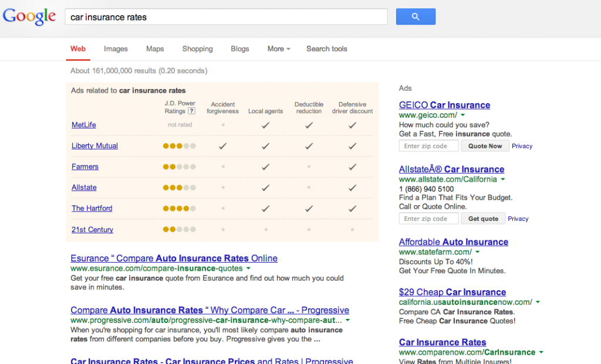The width and height of the screenshot is (601, 364).
Task: Open Car Insurance Rates comparenow ad
Action: (443, 342)
